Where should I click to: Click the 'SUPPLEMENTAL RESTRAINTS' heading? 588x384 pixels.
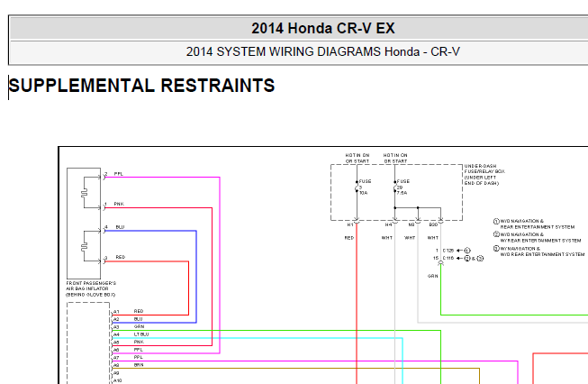click(141, 86)
